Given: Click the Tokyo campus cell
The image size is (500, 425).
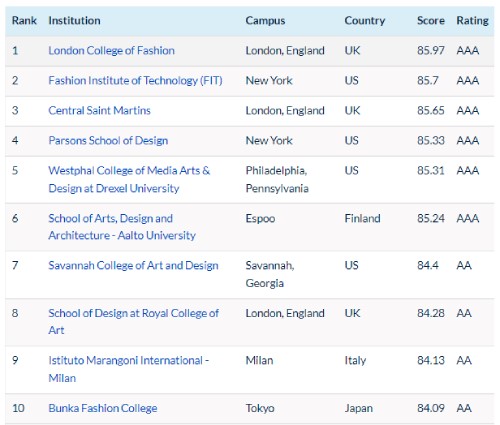Looking at the screenshot, I should 260,408.
